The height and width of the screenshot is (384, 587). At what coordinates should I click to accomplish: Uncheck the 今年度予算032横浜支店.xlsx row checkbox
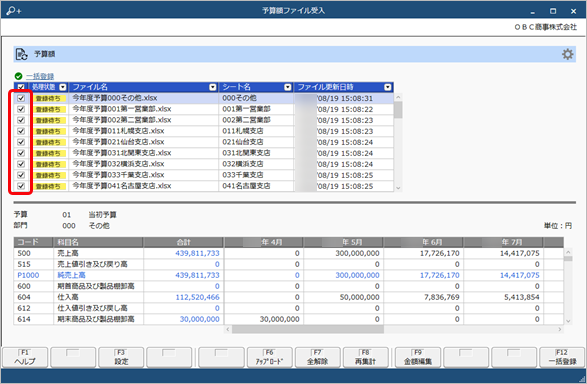click(21, 164)
